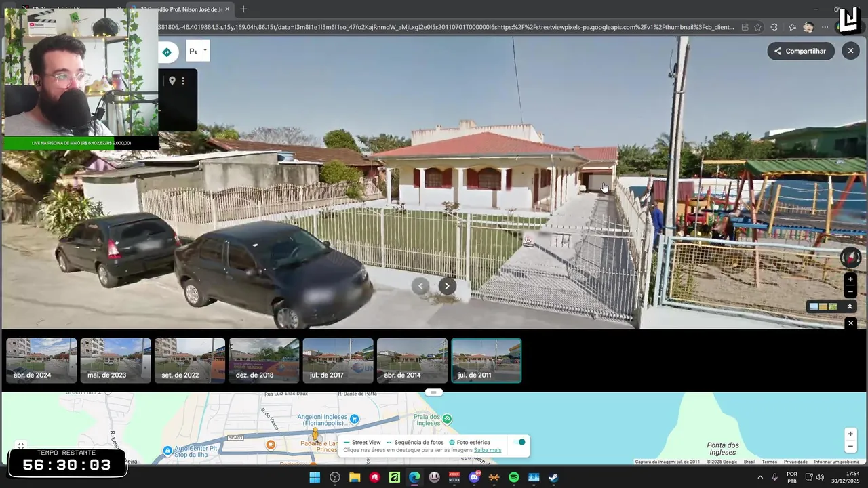Open browser extensions puzzle icon

click(x=774, y=27)
